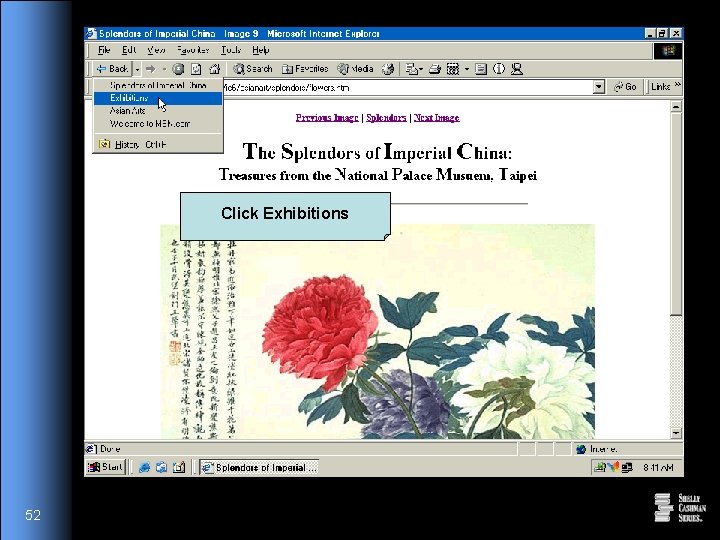Click the Edit page toolbar icon
The height and width of the screenshot is (540, 720).
click(453, 69)
